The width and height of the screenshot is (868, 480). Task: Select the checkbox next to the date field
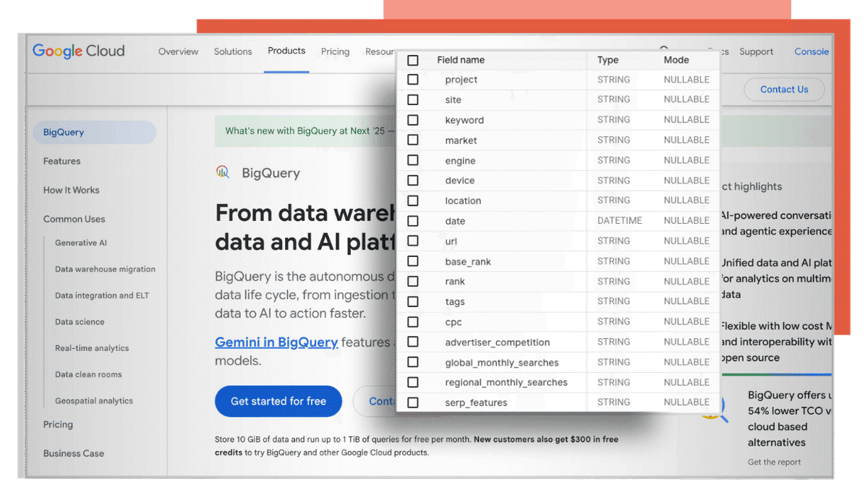[x=413, y=221]
